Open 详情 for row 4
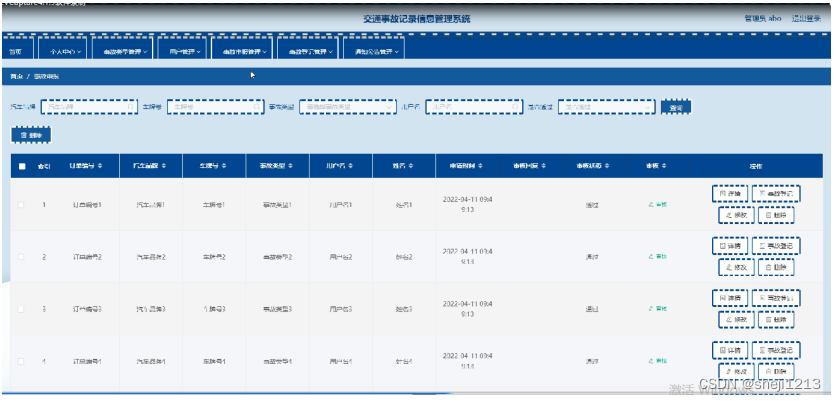The height and width of the screenshot is (401, 836). pos(730,350)
